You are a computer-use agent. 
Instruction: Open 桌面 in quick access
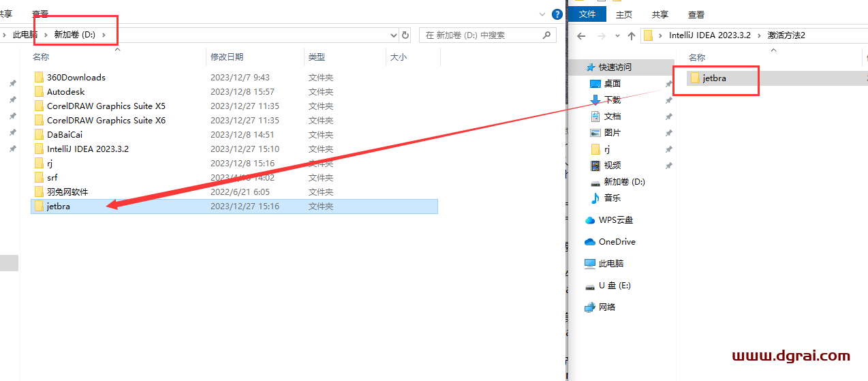pos(605,83)
